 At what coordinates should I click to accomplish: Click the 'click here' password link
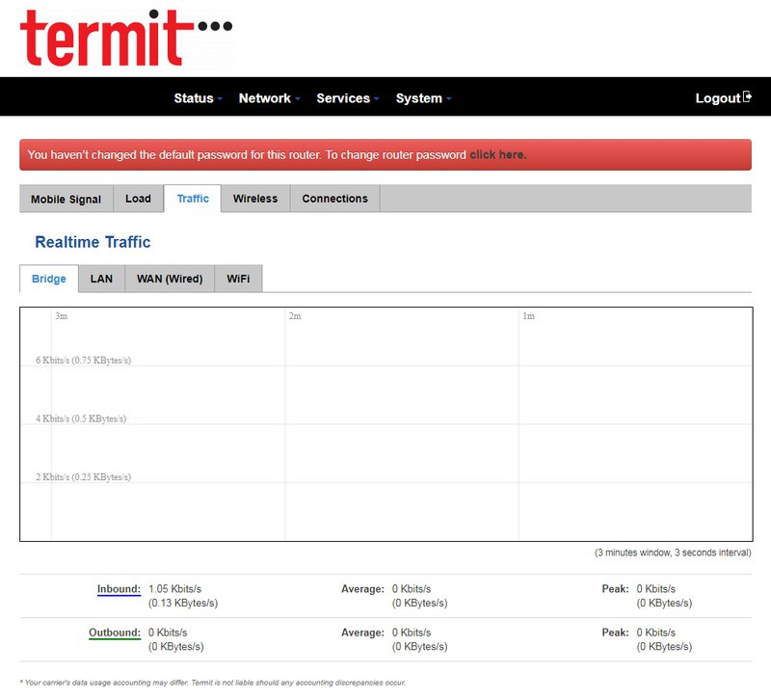(x=497, y=155)
